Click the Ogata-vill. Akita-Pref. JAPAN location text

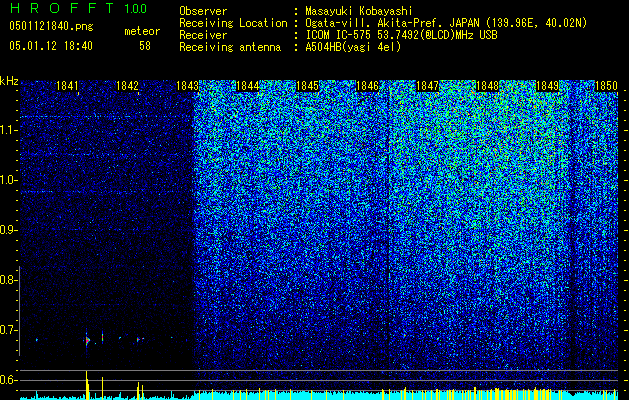coord(446,23)
